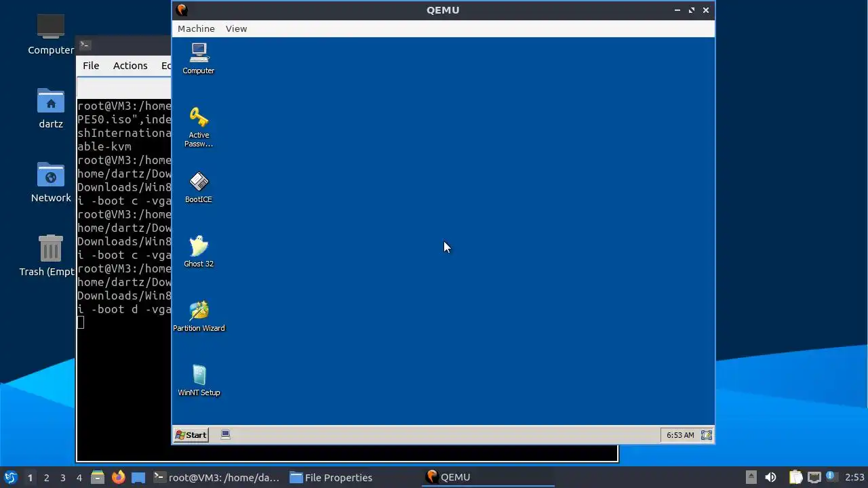
Task: Click the guest tray icon next to the clock
Action: pyautogui.click(x=707, y=435)
